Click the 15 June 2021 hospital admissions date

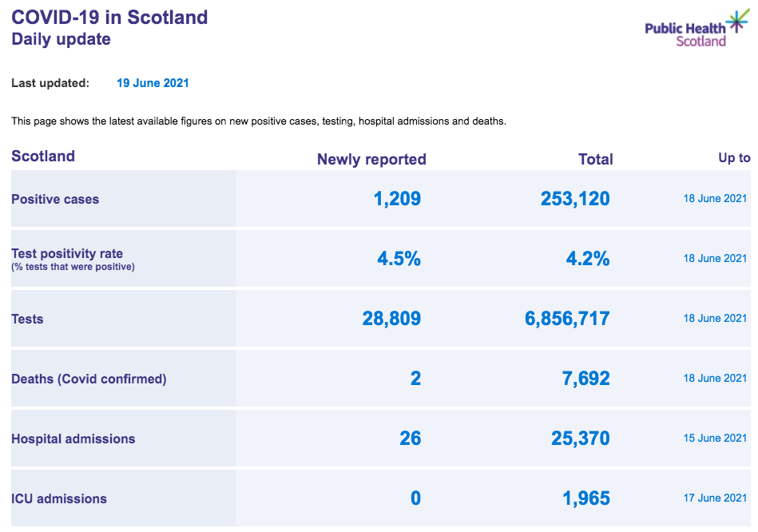tap(715, 439)
